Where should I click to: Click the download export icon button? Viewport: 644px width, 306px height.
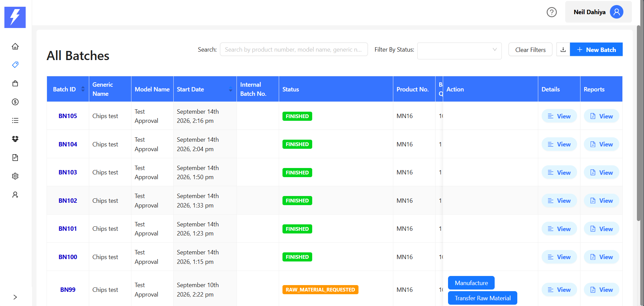click(563, 50)
